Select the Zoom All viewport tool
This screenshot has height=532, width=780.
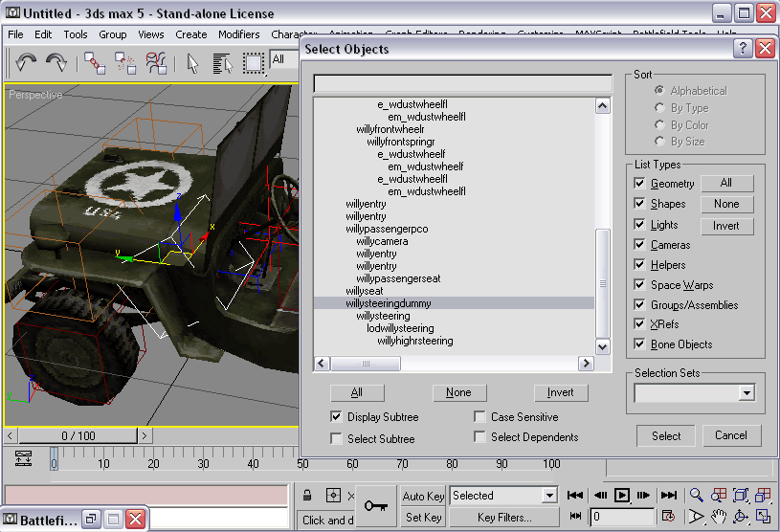[719, 496]
